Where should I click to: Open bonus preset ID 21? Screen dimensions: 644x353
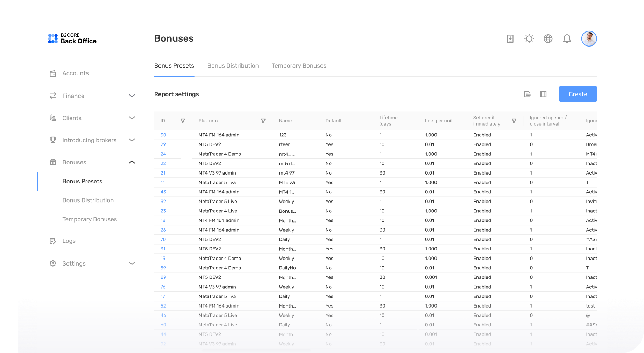tap(163, 173)
